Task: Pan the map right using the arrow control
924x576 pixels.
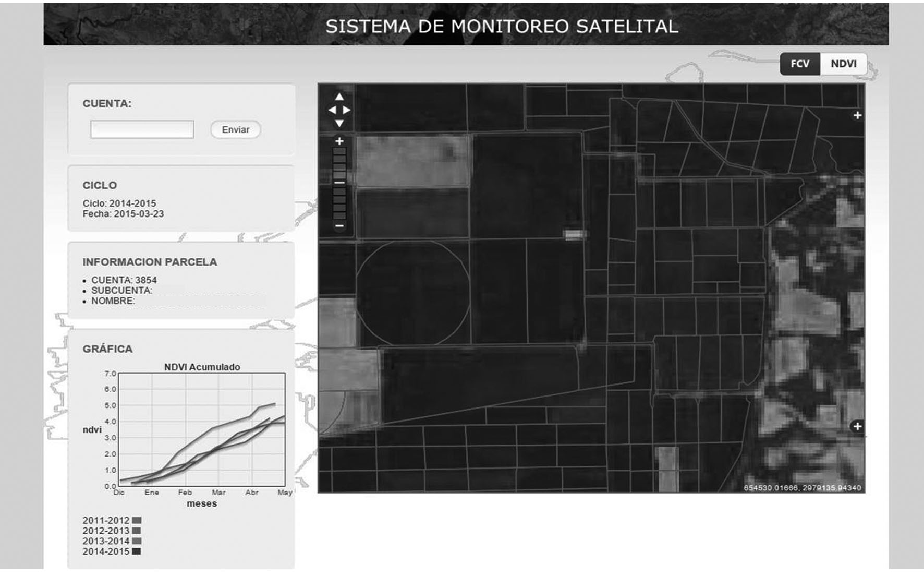Action: (346, 110)
